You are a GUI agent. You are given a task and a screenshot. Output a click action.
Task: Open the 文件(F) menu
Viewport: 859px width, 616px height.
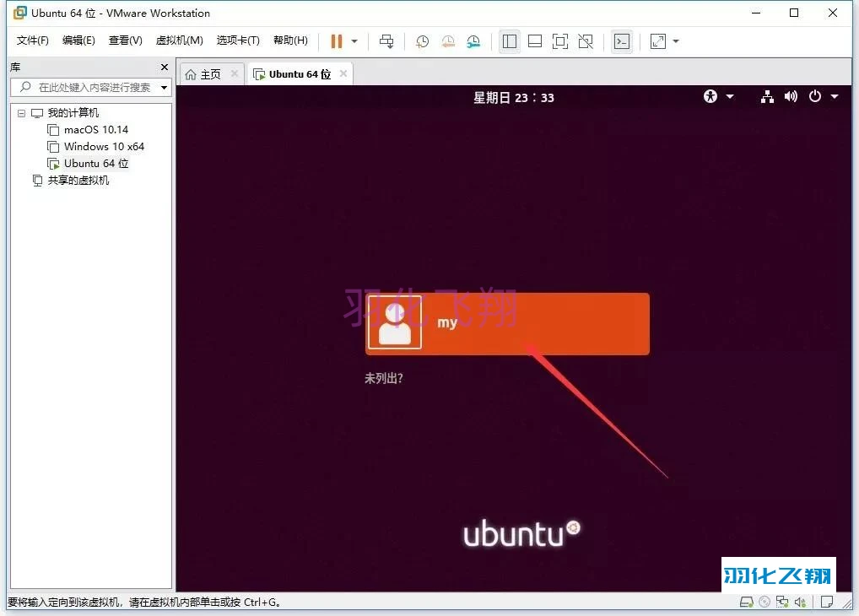(32, 41)
